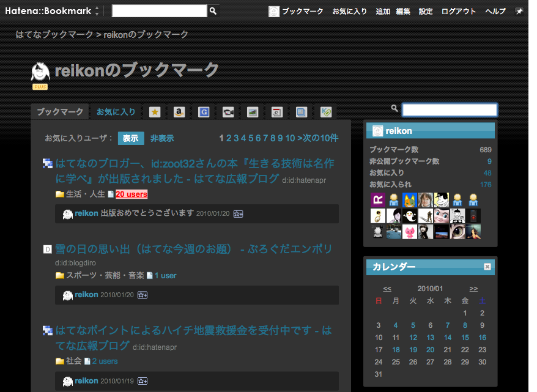Viewport: 537px width, 392px height.
Task: Open the blue G tab icon
Action: point(204,112)
